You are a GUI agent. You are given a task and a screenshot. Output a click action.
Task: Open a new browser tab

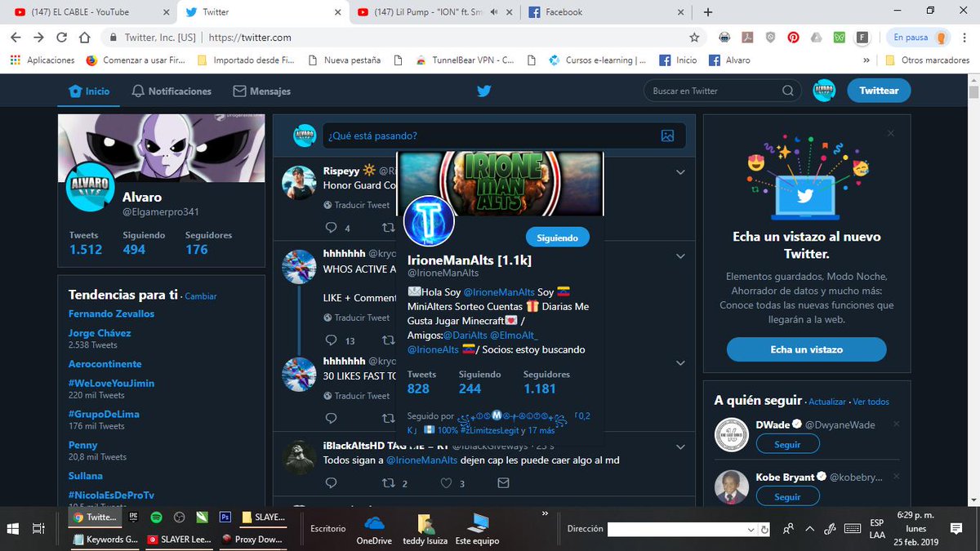click(x=708, y=11)
